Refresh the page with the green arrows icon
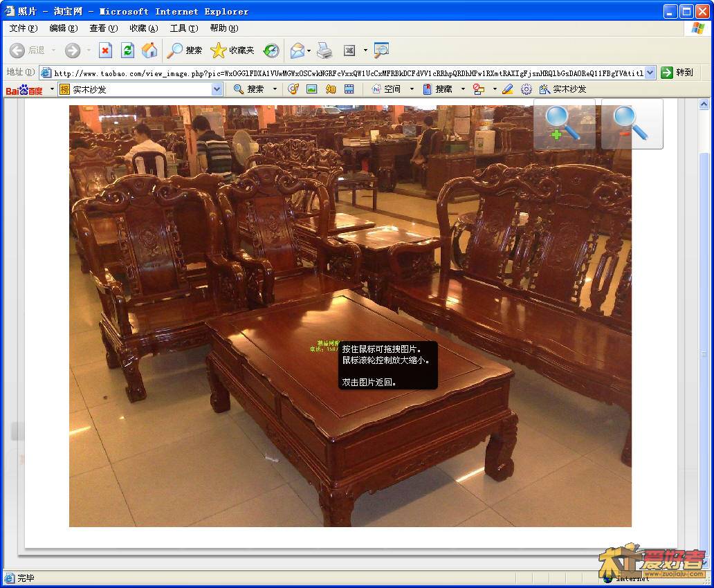Viewport: 714px width, 588px height. click(x=127, y=50)
